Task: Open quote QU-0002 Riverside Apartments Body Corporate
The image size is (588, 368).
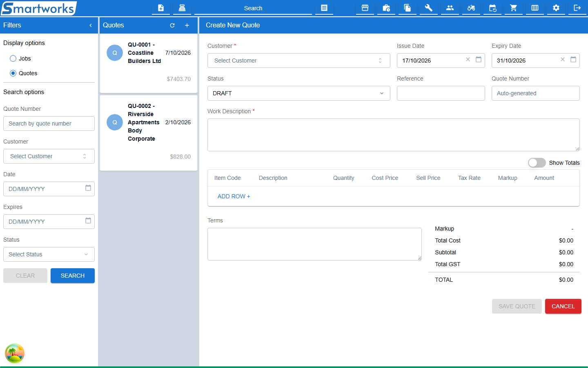Action: 149,133
